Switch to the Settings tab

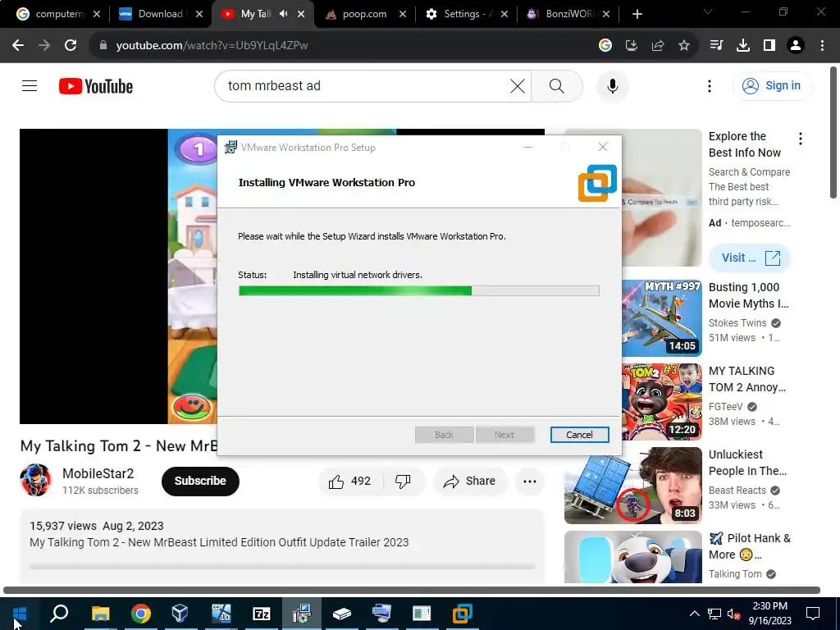465,14
